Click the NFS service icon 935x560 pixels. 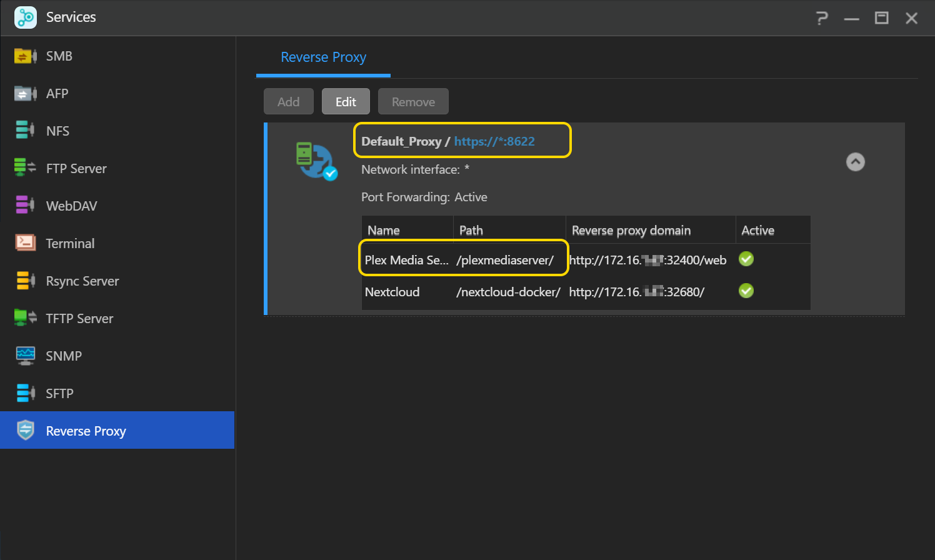pos(25,130)
